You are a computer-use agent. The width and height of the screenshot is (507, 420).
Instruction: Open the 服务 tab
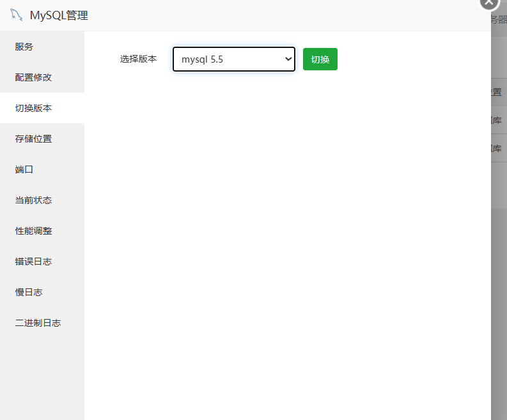click(x=42, y=47)
